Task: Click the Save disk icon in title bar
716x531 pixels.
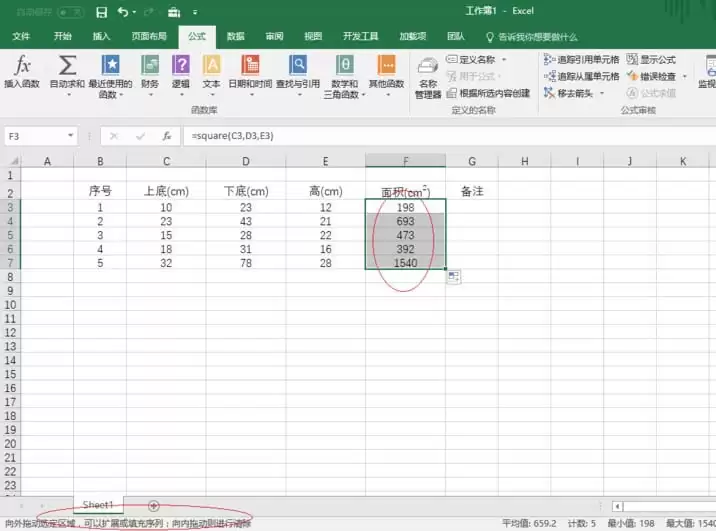Action: [101, 12]
